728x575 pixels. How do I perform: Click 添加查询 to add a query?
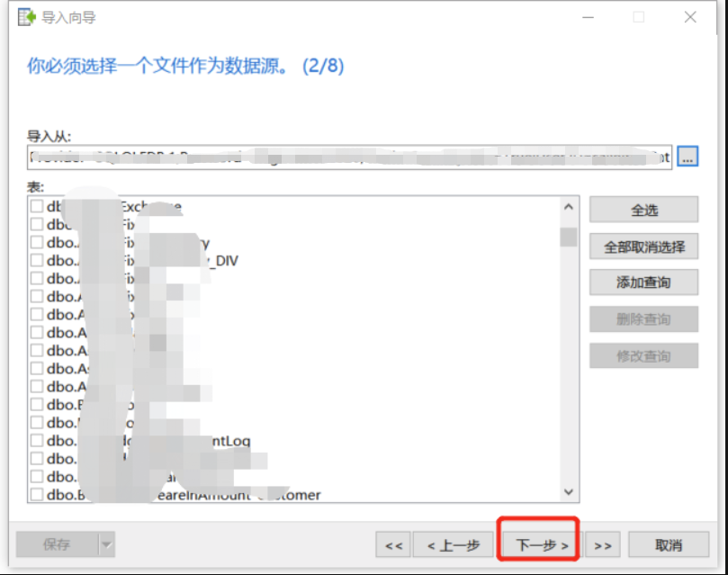tap(643, 282)
